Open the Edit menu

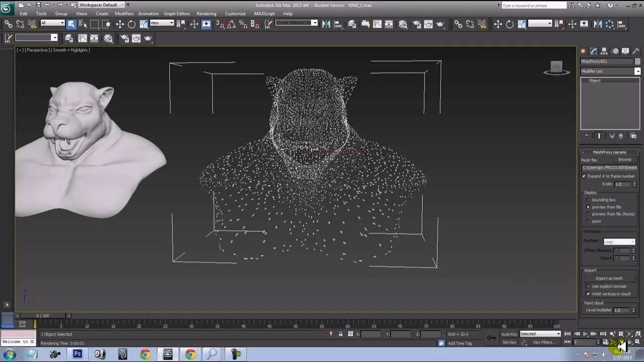pos(24,14)
